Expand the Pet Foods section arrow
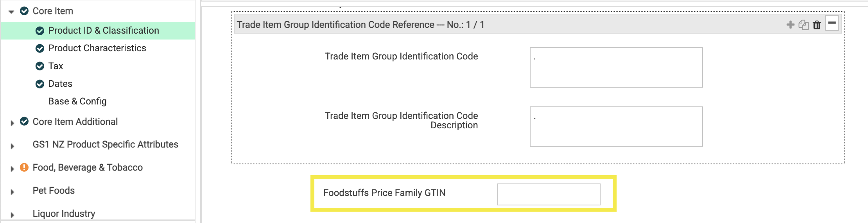The height and width of the screenshot is (223, 868). point(12,192)
